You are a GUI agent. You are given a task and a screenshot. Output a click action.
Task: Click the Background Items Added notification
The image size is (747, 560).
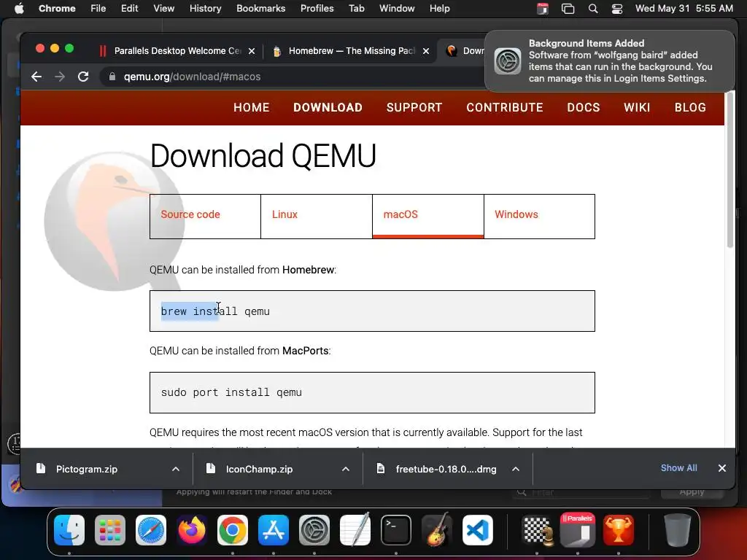click(x=610, y=61)
